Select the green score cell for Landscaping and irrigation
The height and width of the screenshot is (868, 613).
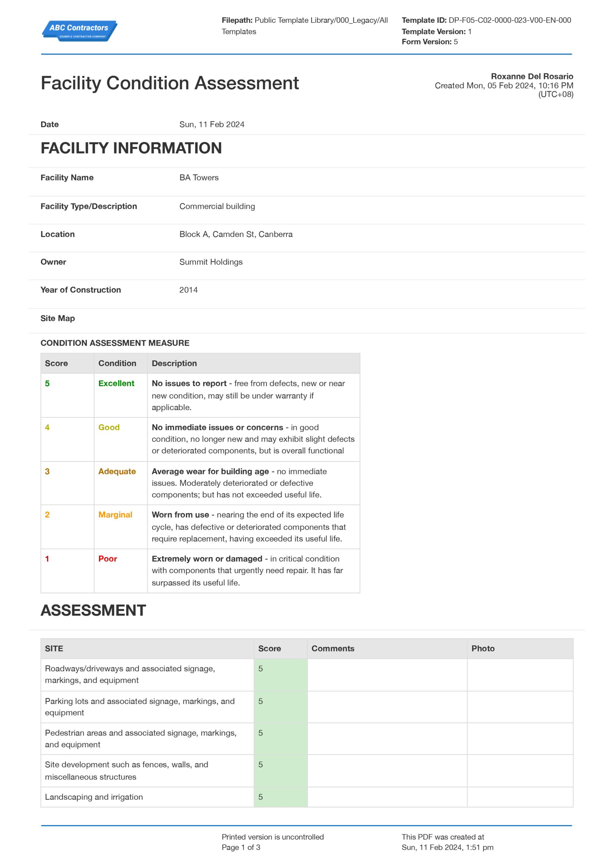click(280, 797)
